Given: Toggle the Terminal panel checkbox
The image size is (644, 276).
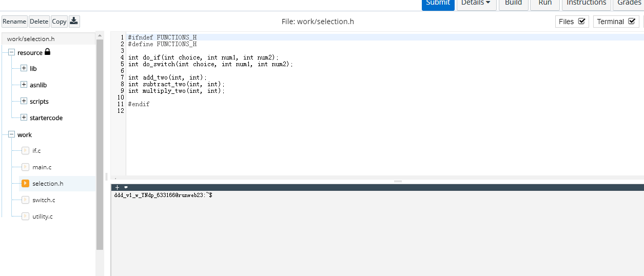Looking at the screenshot, I should [x=632, y=22].
